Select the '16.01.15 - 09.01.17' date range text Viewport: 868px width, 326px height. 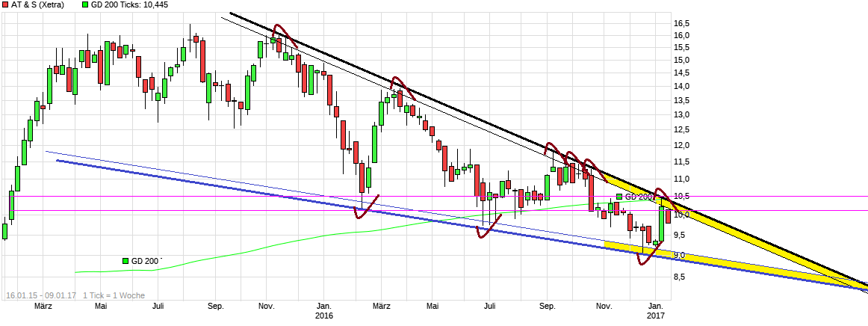(40, 295)
